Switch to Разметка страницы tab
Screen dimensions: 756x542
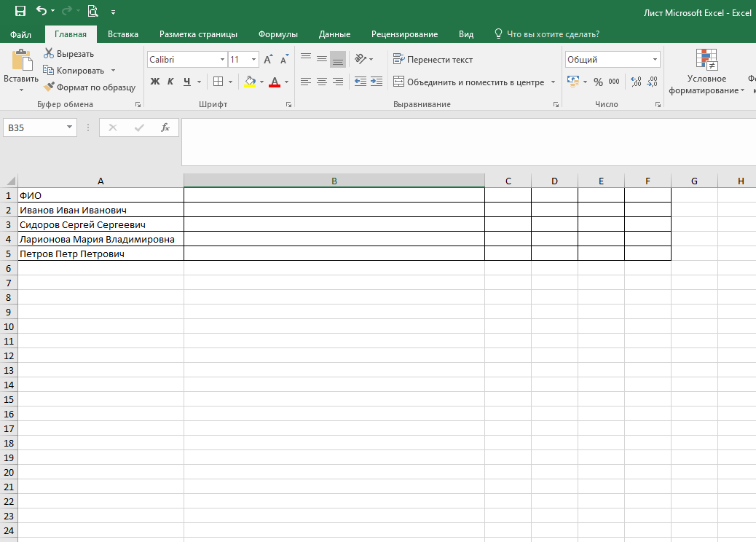198,34
